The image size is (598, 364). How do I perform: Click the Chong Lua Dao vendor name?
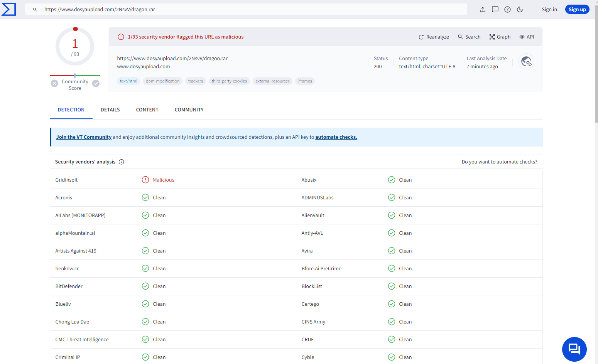click(x=72, y=322)
